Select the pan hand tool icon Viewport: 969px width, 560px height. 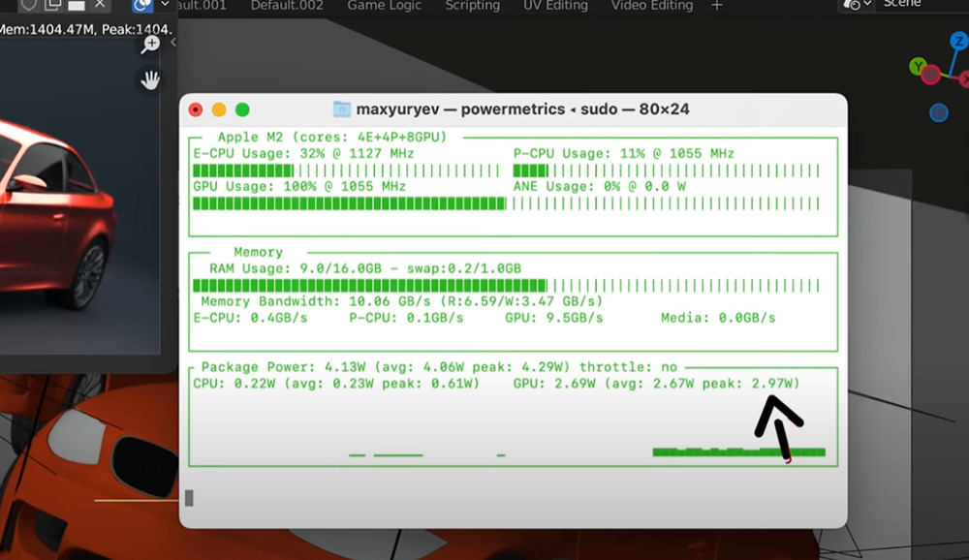[x=150, y=80]
